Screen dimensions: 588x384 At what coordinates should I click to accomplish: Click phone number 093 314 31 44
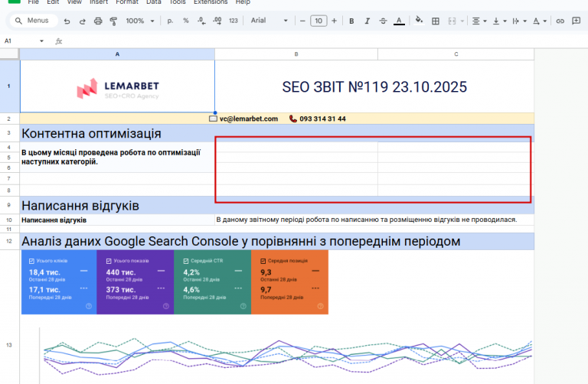click(x=322, y=119)
